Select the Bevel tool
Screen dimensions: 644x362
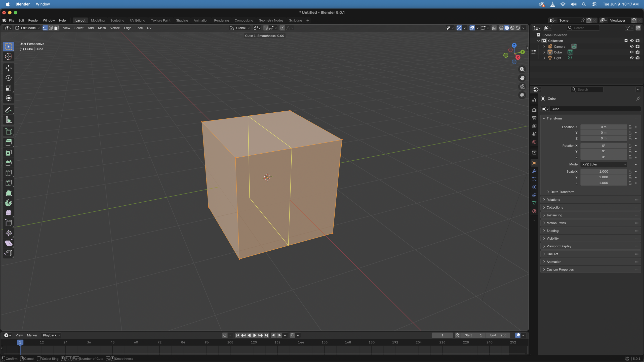pyautogui.click(x=9, y=163)
